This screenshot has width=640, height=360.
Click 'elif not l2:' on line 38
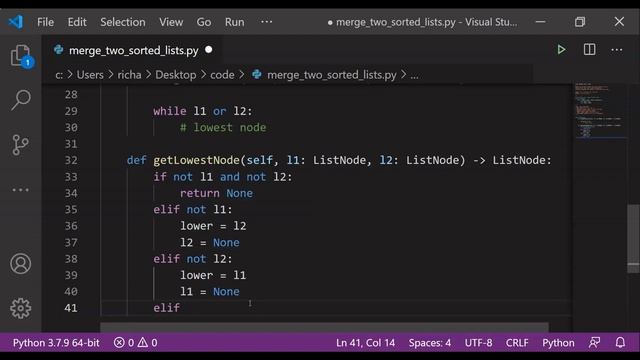coord(193,259)
